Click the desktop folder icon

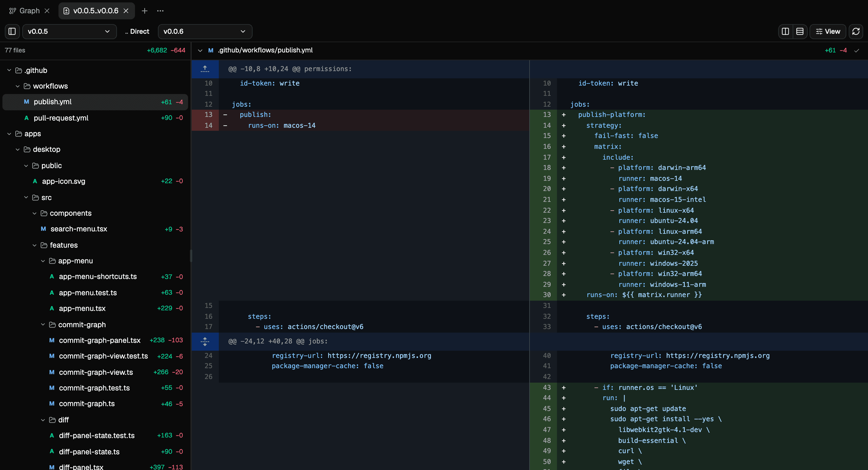[x=27, y=149]
